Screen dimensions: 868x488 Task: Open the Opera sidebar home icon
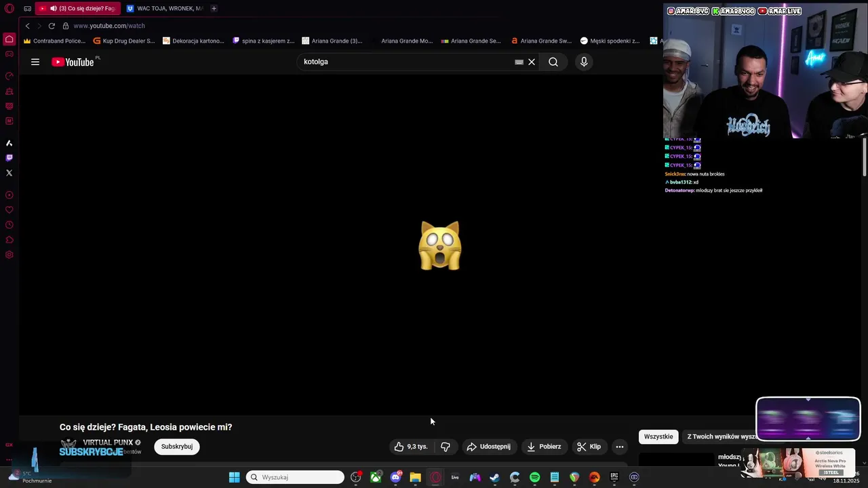(9, 39)
